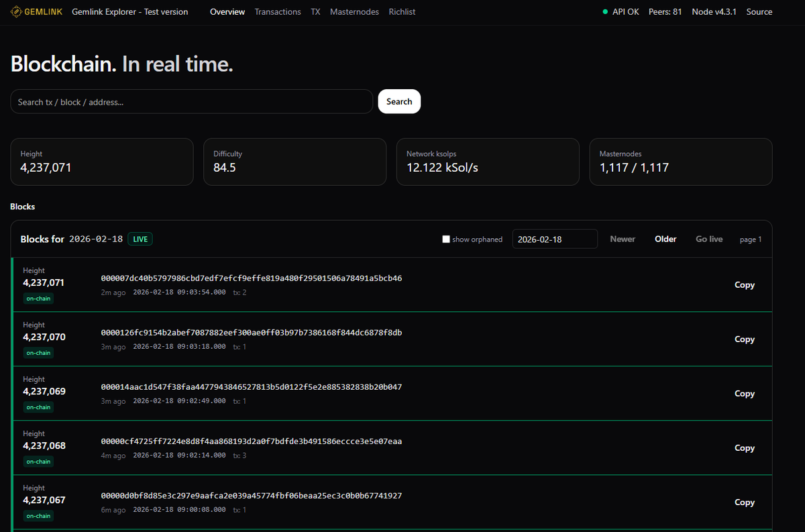Click the Height 4,237,071 stat card
This screenshot has height=532, width=805.
(102, 162)
